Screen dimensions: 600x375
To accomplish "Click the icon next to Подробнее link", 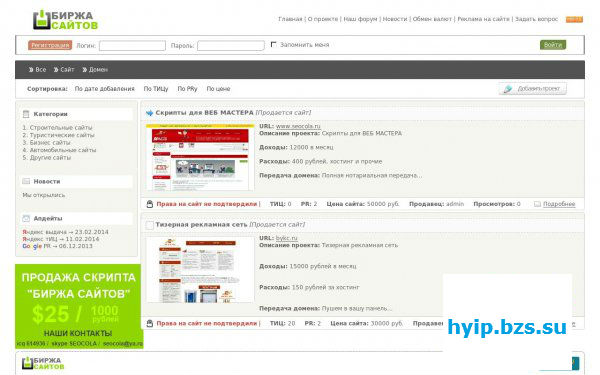I will (x=537, y=204).
